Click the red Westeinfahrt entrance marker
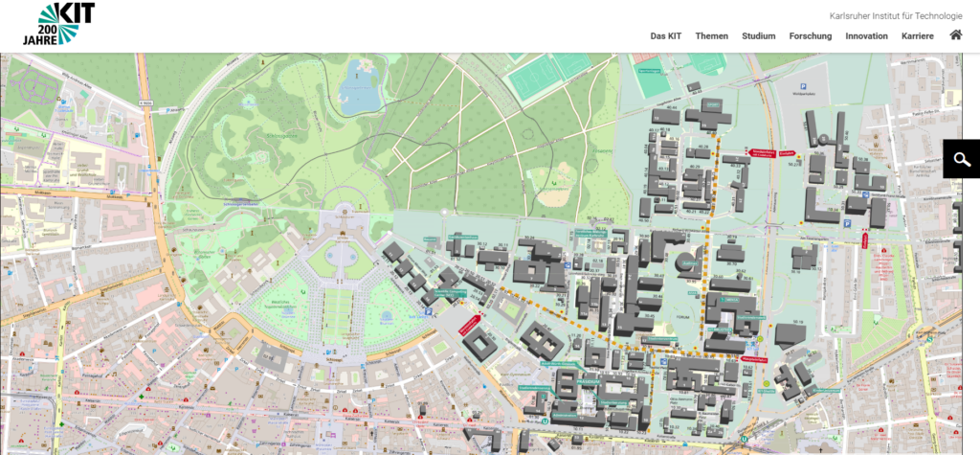Image resolution: width=980 pixels, height=455 pixels. [469, 326]
